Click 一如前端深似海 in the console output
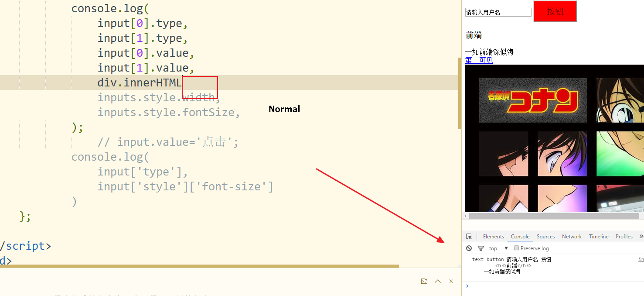 click(x=502, y=272)
